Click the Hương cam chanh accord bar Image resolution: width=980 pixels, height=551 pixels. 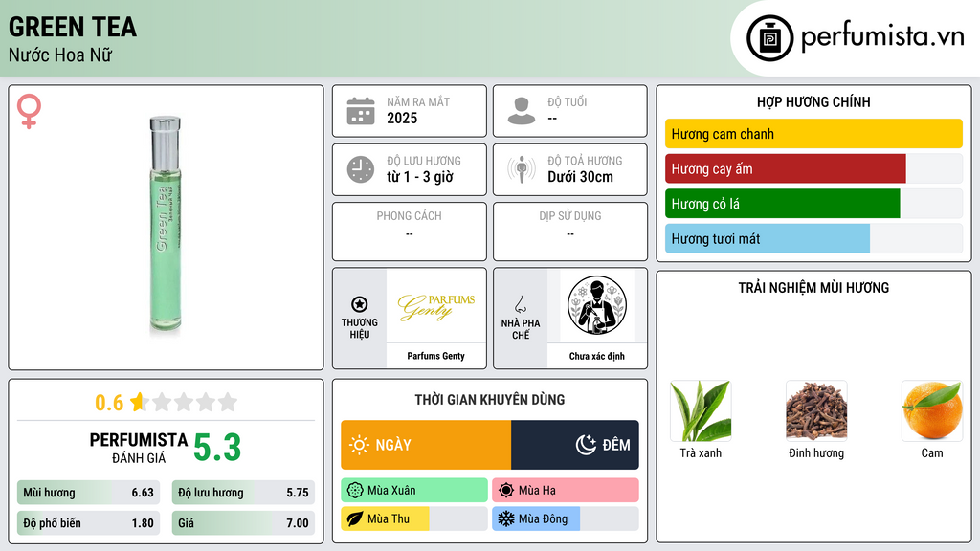(813, 134)
